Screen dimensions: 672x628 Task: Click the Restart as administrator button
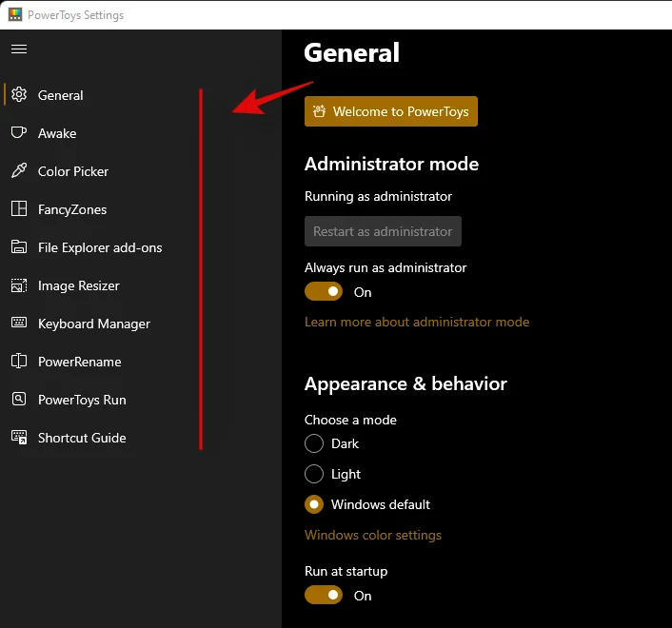pyautogui.click(x=383, y=231)
